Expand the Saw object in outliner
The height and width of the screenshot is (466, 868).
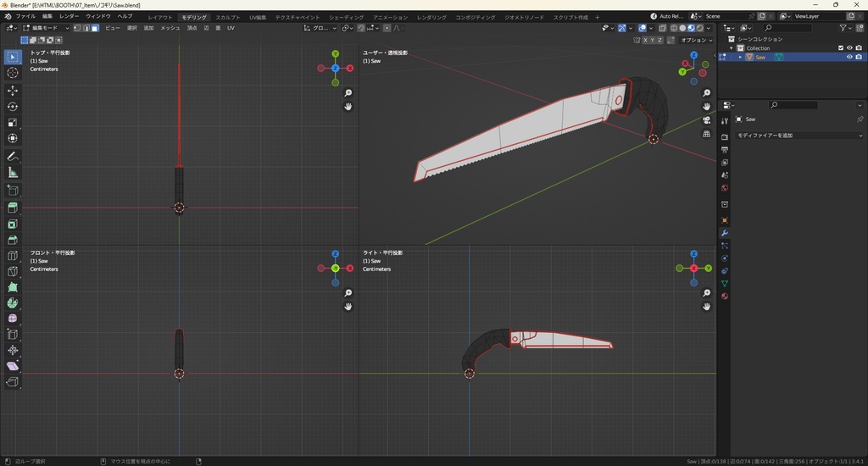point(740,58)
